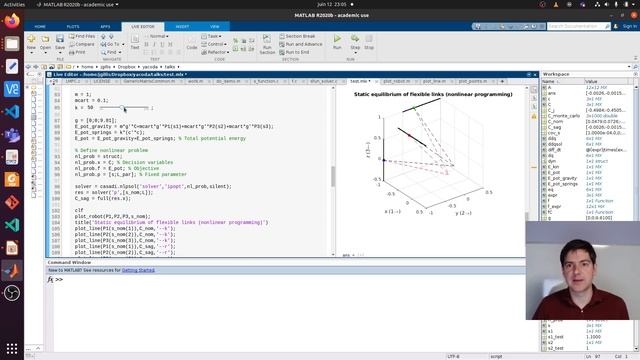The height and width of the screenshot is (360, 640).
Task: Click the green Run arrow
Action: click(x=337, y=39)
